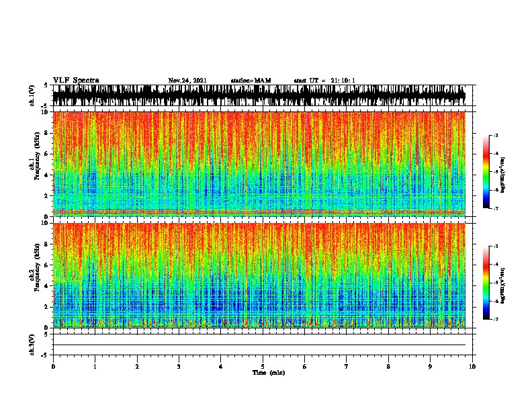Click the "VLF Spectra" plot title

pyautogui.click(x=76, y=81)
